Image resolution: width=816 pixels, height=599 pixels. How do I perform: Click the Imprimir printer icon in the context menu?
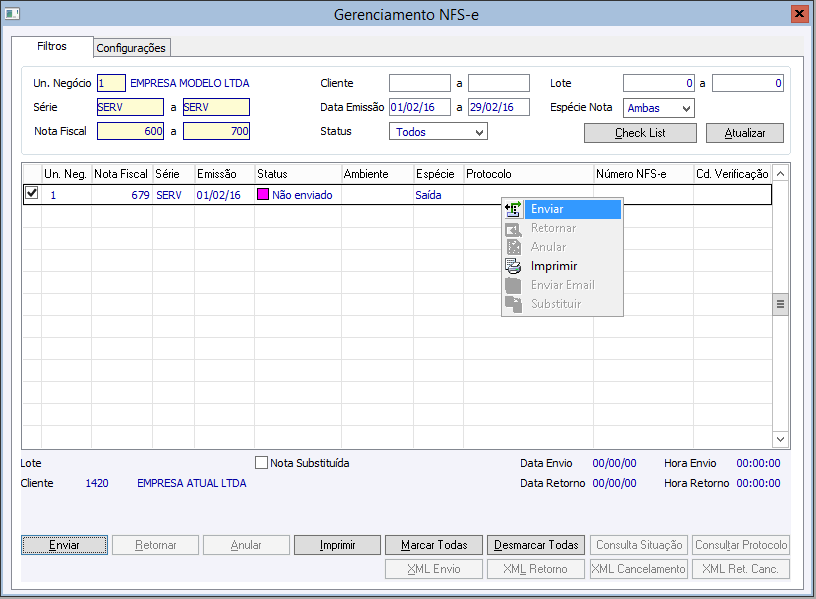click(513, 266)
